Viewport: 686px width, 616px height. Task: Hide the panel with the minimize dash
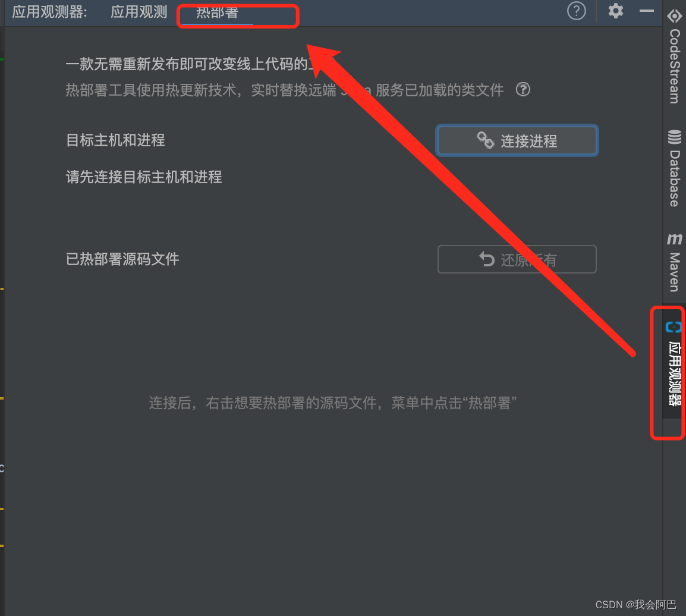[646, 11]
